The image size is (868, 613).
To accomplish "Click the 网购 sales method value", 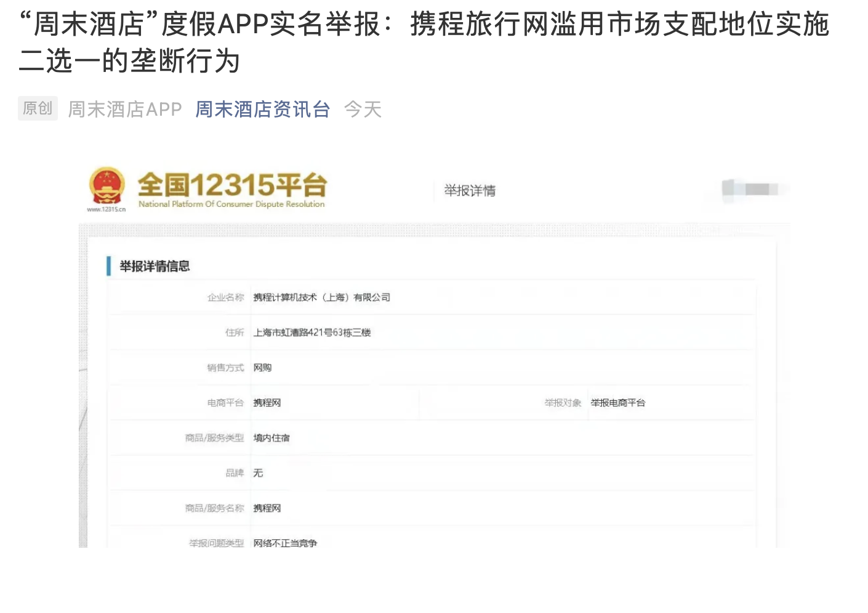I will tap(262, 367).
